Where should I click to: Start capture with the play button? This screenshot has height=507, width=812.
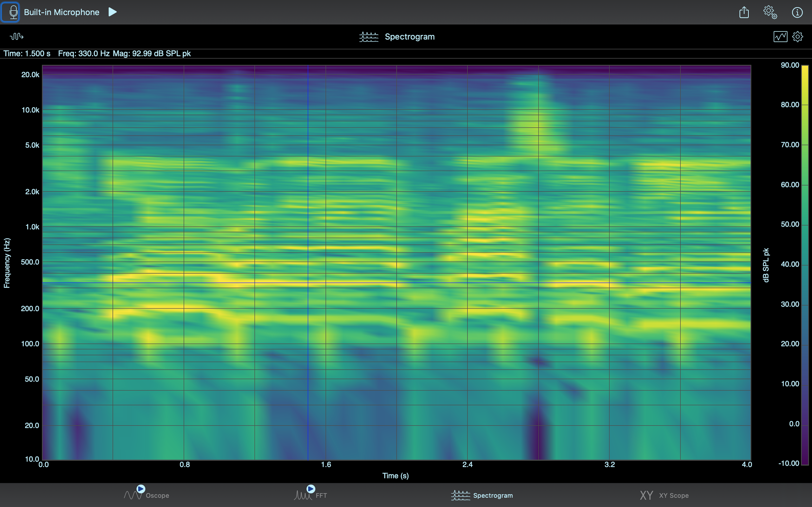pos(112,12)
